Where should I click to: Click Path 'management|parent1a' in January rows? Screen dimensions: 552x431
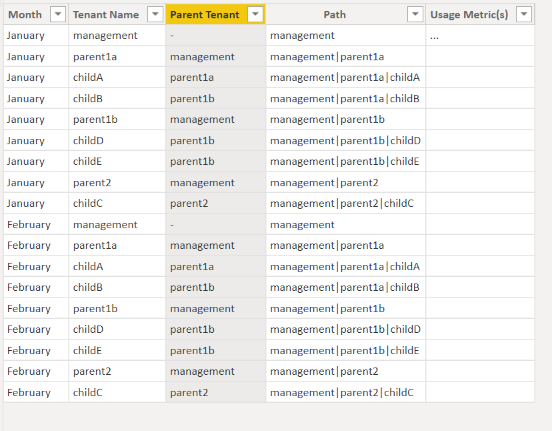click(327, 57)
